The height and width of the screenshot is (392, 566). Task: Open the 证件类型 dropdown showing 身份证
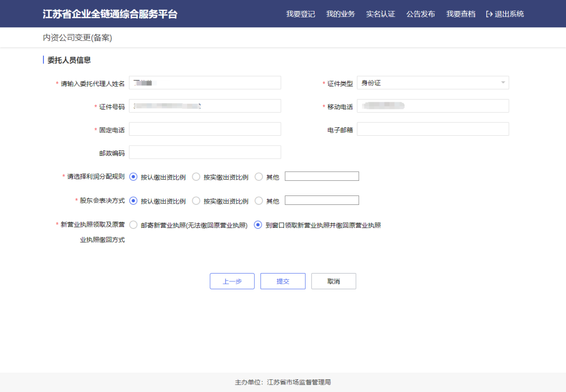coord(433,82)
